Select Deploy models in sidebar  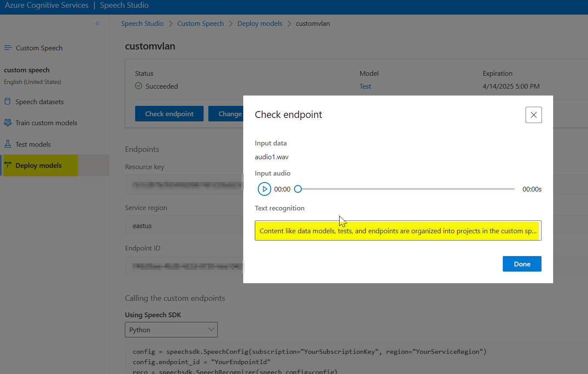tap(55, 165)
